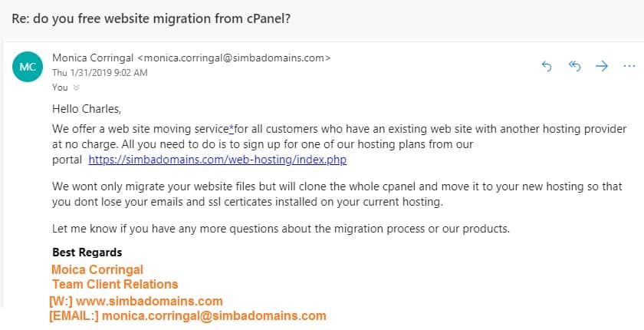The width and height of the screenshot is (644, 330).
Task: Forward this message with the right arrow icon
Action: click(x=602, y=66)
